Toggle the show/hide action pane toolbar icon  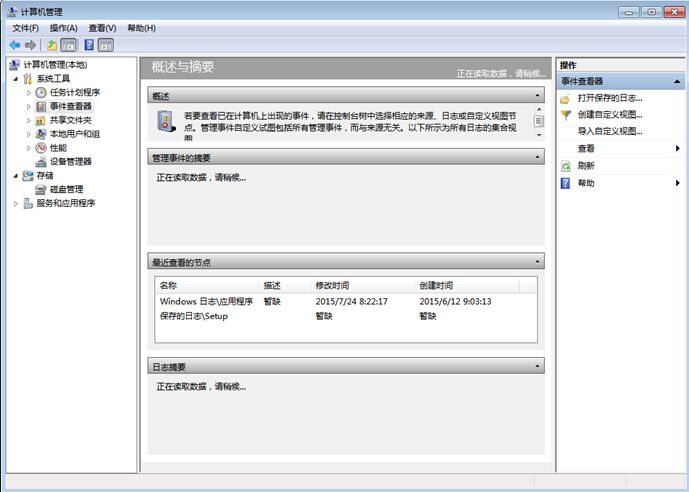pos(105,45)
